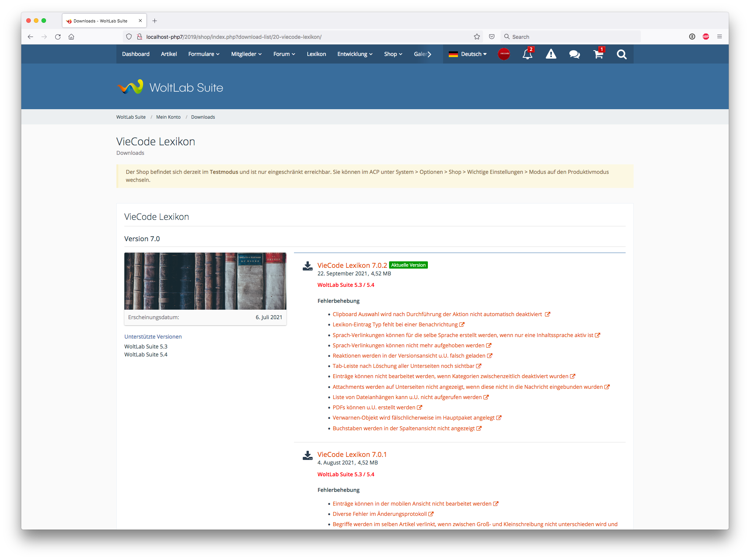750x560 pixels.
Task: Click the shopping cart icon
Action: click(598, 54)
